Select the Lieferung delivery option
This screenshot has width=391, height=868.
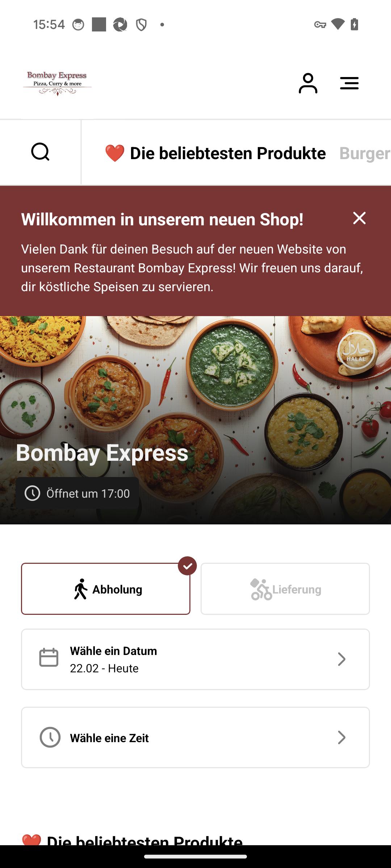pyautogui.click(x=285, y=589)
